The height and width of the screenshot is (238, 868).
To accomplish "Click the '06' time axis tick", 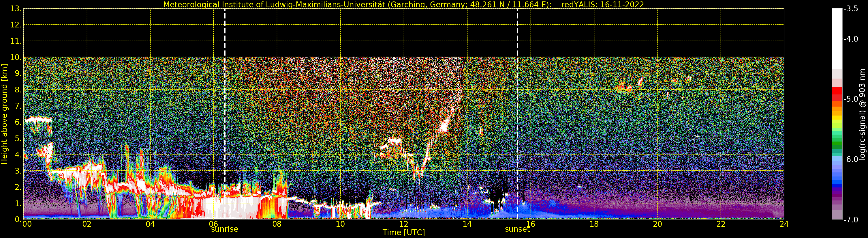I will [214, 224].
